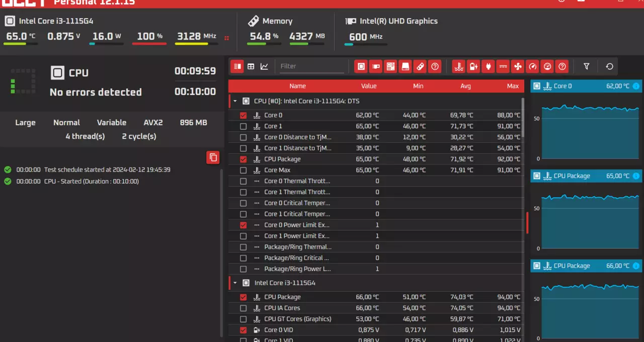This screenshot has height=342, width=644.
Task: Check the Core 1 Power Limit checkbox
Action: 244,236
